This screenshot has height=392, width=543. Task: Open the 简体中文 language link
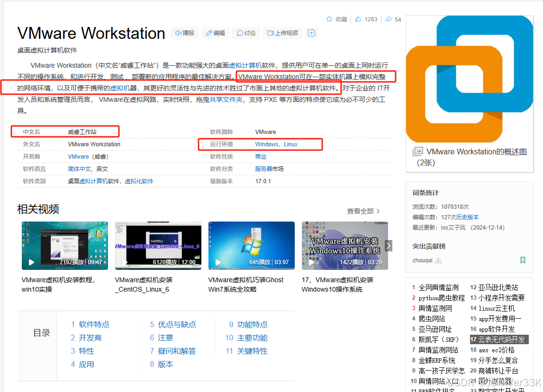[79, 169]
